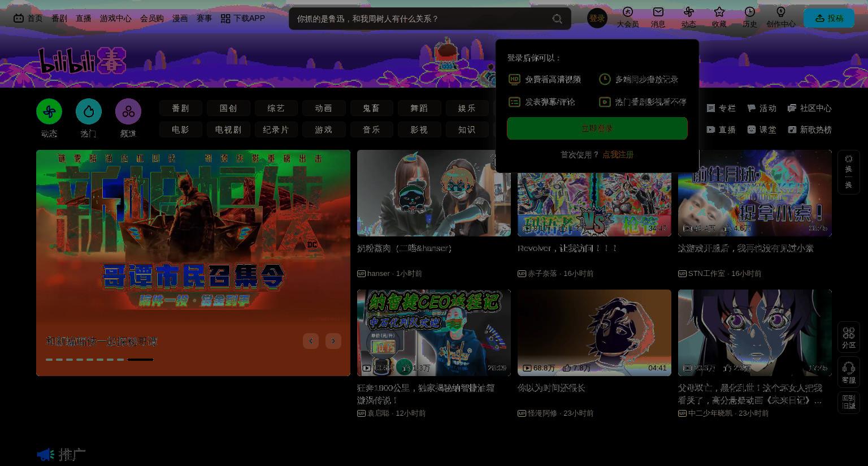
Task: Open 会员购 in top navigation
Action: [x=152, y=18]
